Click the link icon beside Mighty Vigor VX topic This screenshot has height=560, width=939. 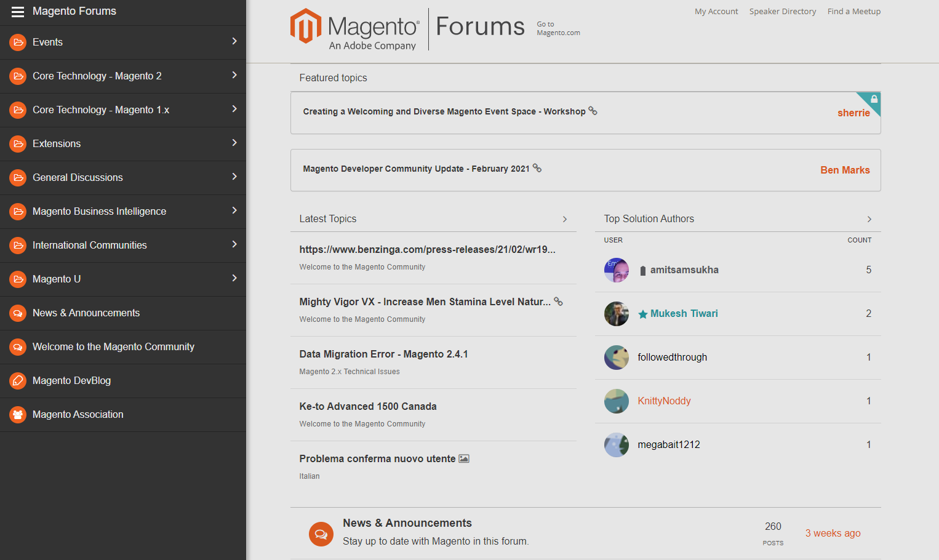(558, 302)
